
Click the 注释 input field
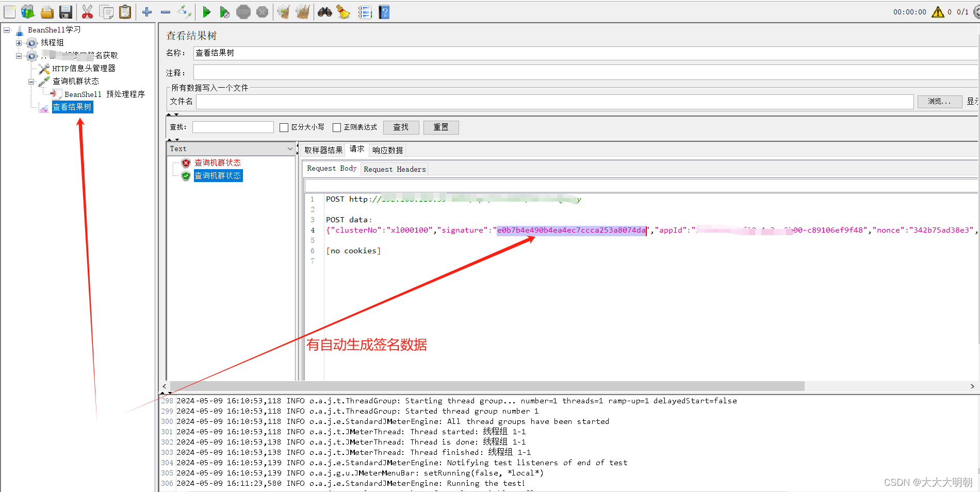pos(585,73)
